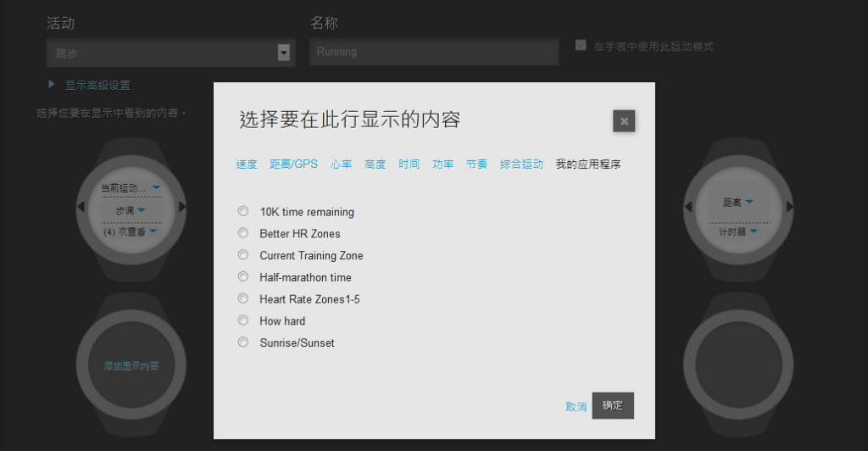Expand 显示高级设置 advanced settings
Viewport: 868px width, 451px height.
[97, 86]
